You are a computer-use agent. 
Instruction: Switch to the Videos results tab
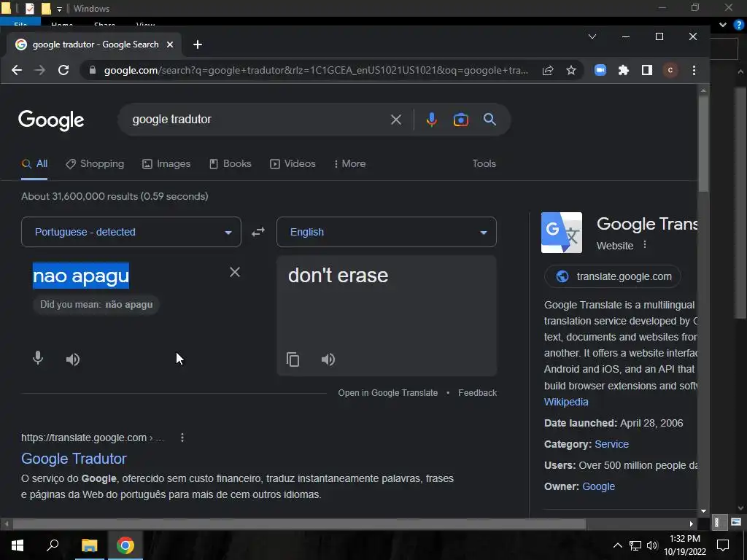293,164
